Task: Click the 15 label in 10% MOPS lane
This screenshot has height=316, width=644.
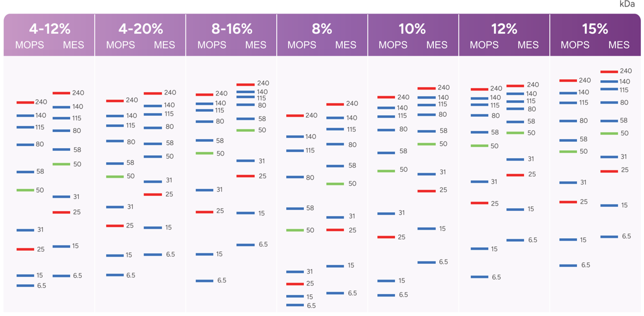Action: click(x=402, y=281)
